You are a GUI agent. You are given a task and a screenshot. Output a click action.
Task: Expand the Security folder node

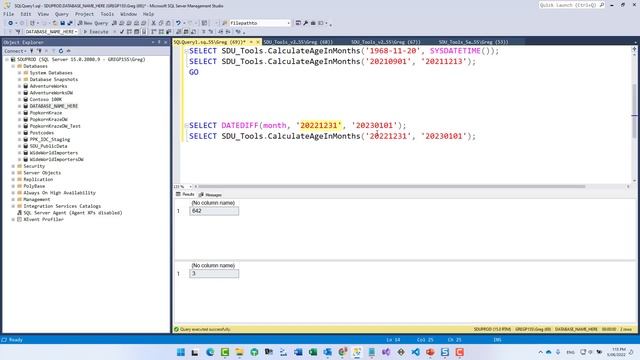pyautogui.click(x=13, y=166)
